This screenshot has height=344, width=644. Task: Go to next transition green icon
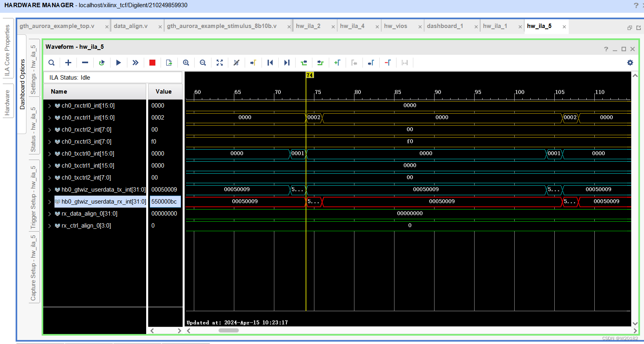coord(320,63)
